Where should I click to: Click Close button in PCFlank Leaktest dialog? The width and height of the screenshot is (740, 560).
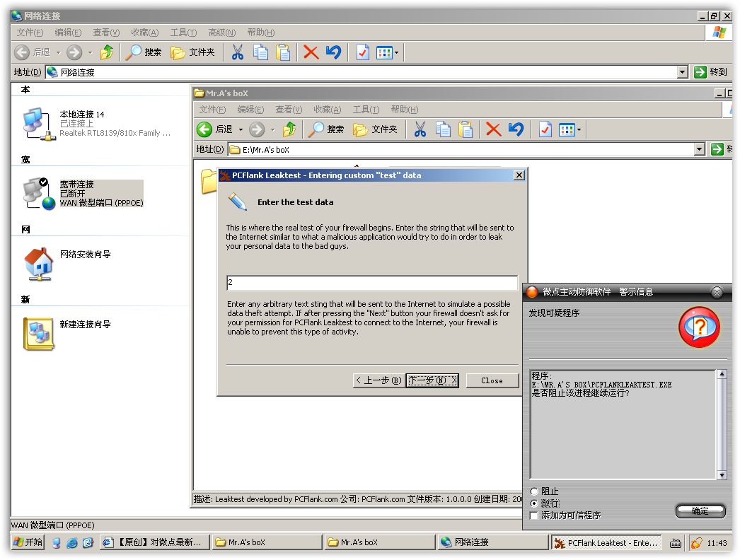tap(492, 380)
